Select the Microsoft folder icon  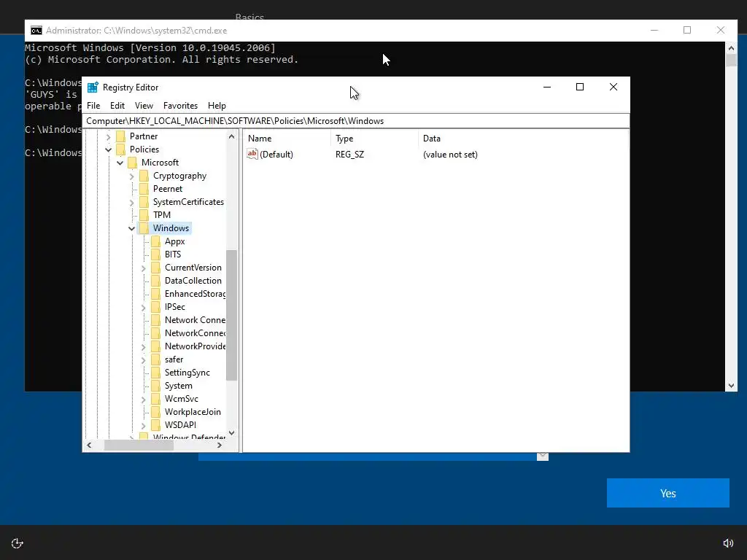click(x=133, y=163)
